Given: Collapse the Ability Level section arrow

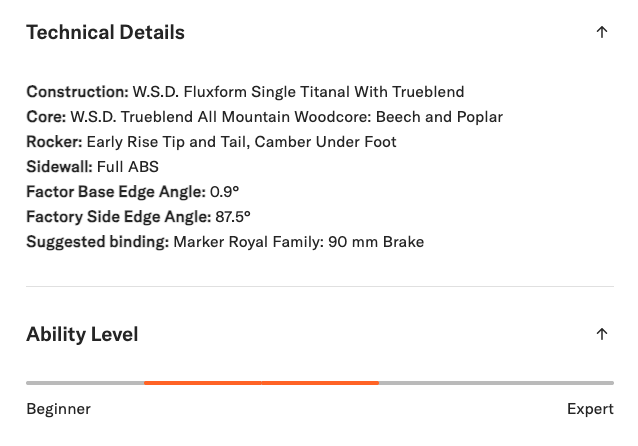Looking at the screenshot, I should [601, 334].
